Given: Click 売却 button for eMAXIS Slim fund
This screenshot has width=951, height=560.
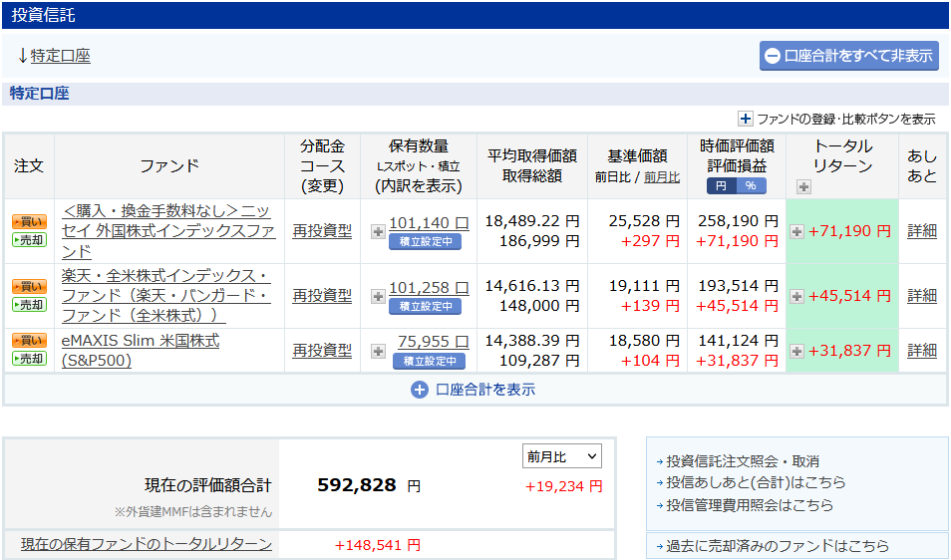Looking at the screenshot, I should (x=29, y=359).
